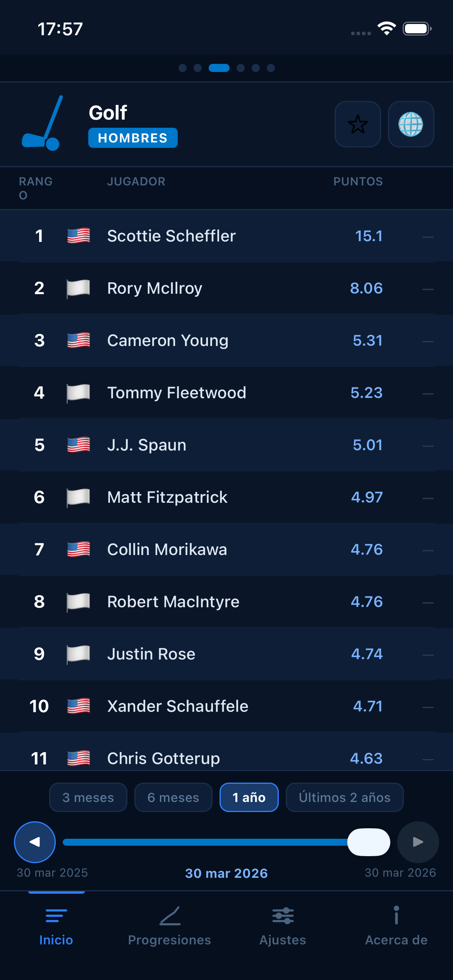Advance dates with the right play arrow
Image resolution: width=453 pixels, height=980 pixels.
417,842
